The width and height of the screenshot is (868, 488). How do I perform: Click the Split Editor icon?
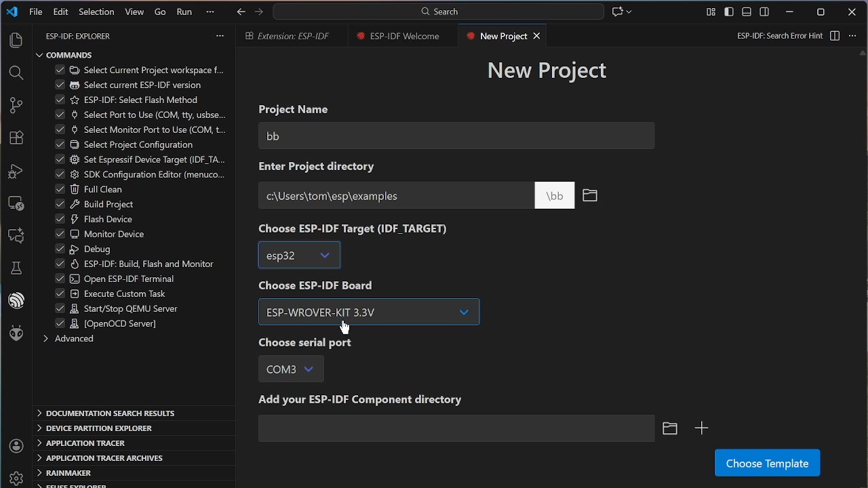(835, 36)
